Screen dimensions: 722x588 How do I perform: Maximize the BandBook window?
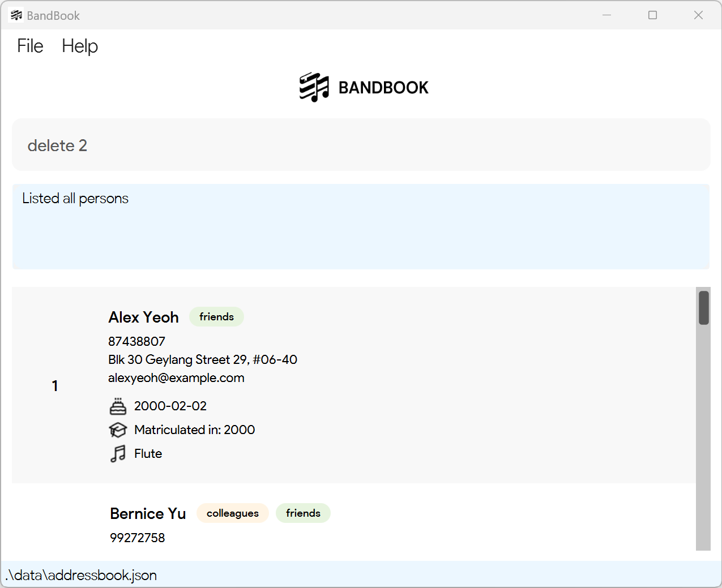652,15
